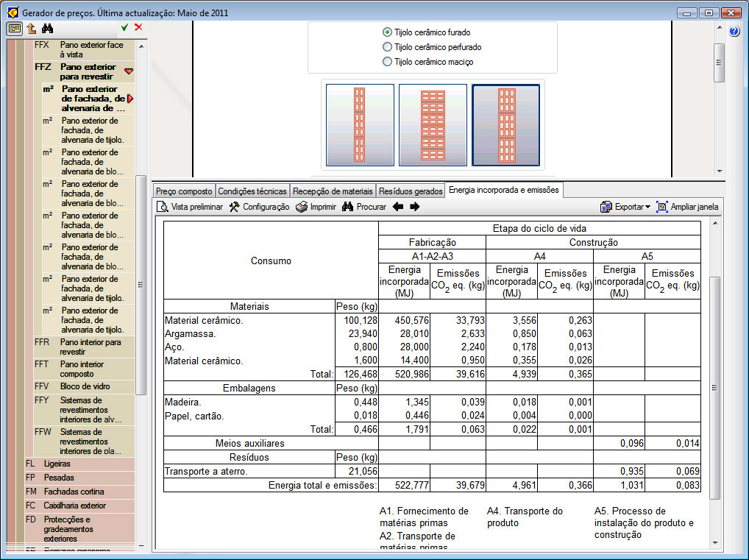This screenshot has height=560, width=749.
Task: Open Configuração settings tool
Action: click(x=260, y=207)
